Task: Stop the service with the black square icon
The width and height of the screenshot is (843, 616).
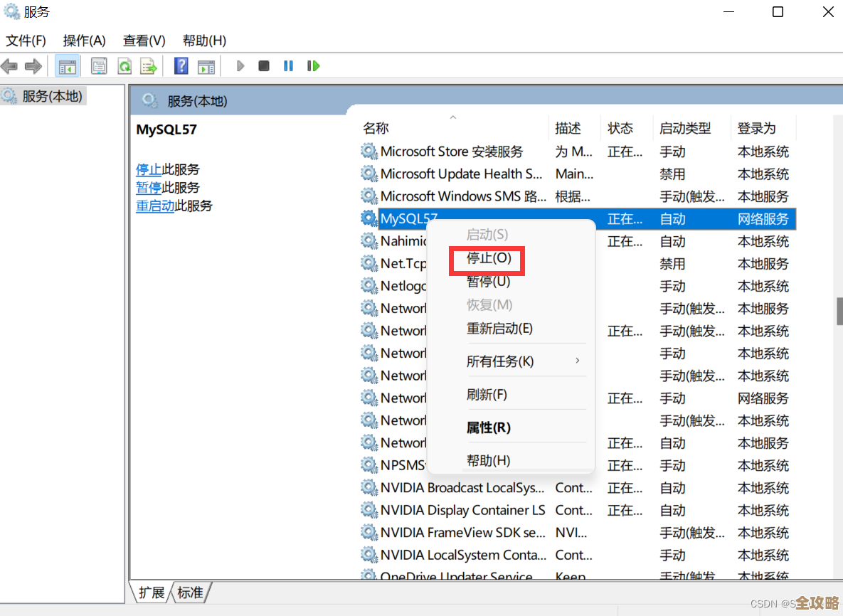Action: pyautogui.click(x=264, y=65)
